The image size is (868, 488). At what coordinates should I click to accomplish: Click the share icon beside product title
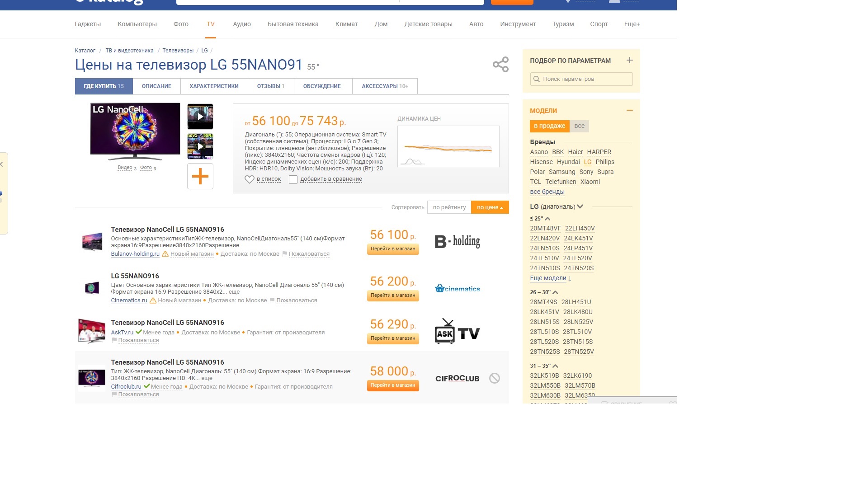500,65
